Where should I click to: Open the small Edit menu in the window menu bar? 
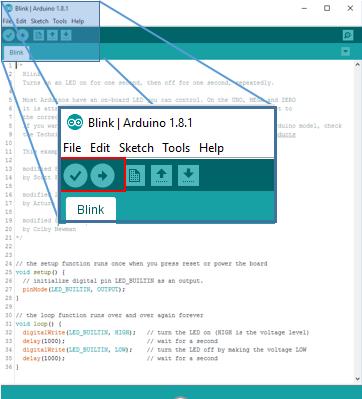click(21, 21)
